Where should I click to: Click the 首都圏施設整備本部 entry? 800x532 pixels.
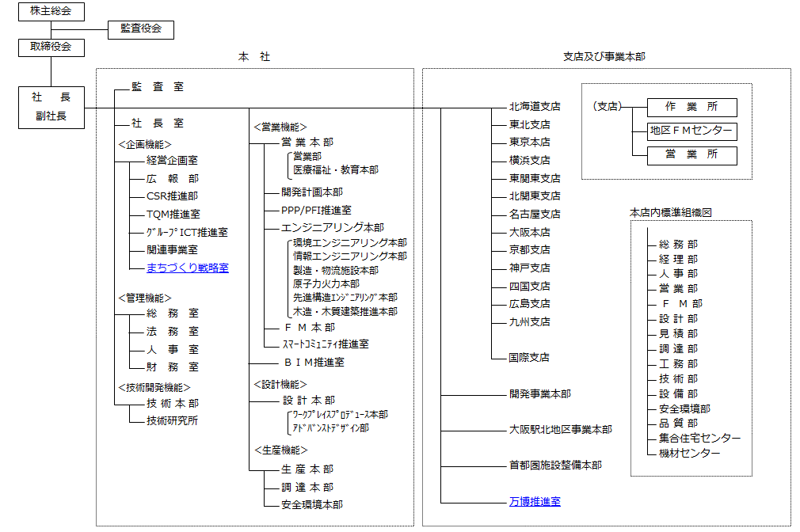(555, 465)
